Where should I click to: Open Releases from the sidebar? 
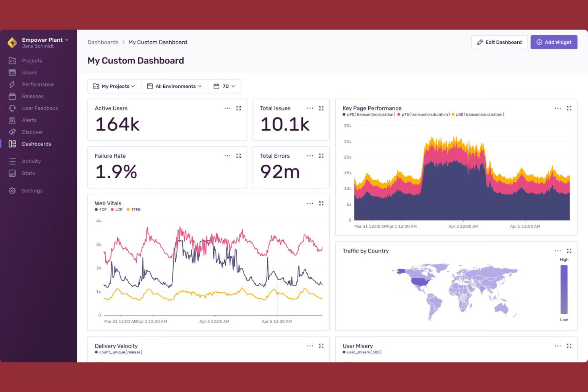pos(12,96)
